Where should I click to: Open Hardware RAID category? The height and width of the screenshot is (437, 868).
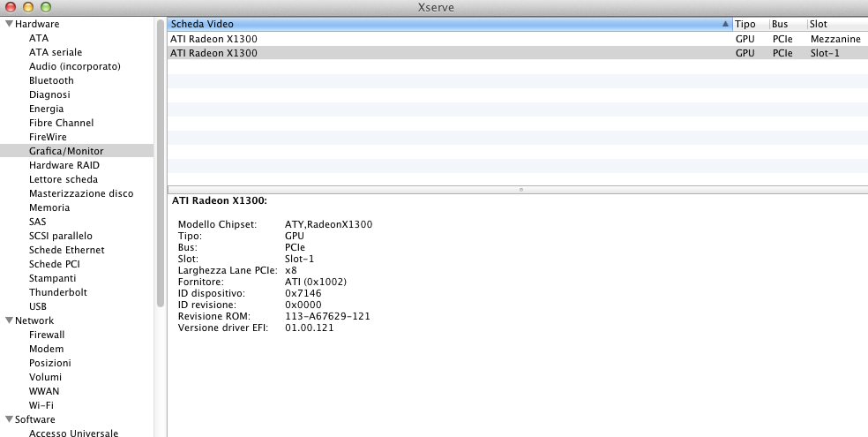coord(64,165)
